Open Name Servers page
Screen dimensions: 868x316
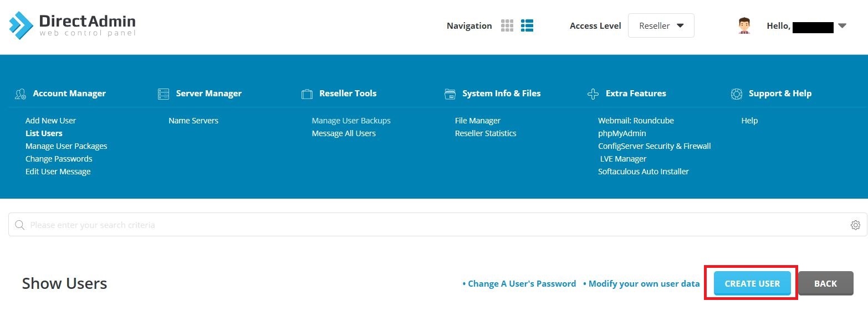pyautogui.click(x=193, y=121)
